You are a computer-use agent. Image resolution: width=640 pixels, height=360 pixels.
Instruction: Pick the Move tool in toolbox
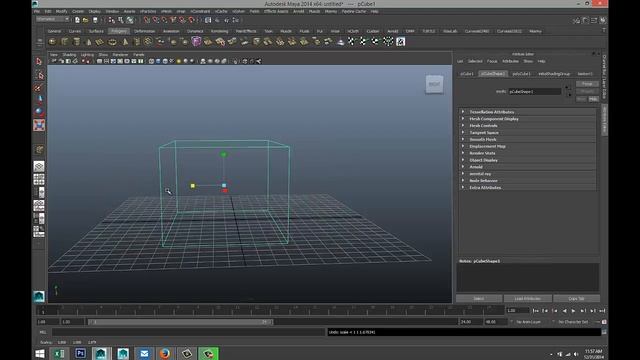click(39, 99)
